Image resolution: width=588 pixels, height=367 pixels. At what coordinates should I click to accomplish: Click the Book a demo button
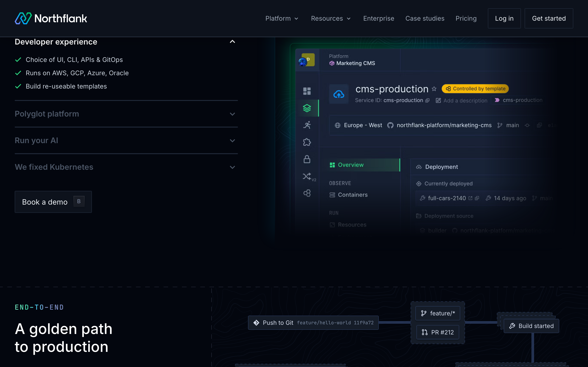point(53,202)
